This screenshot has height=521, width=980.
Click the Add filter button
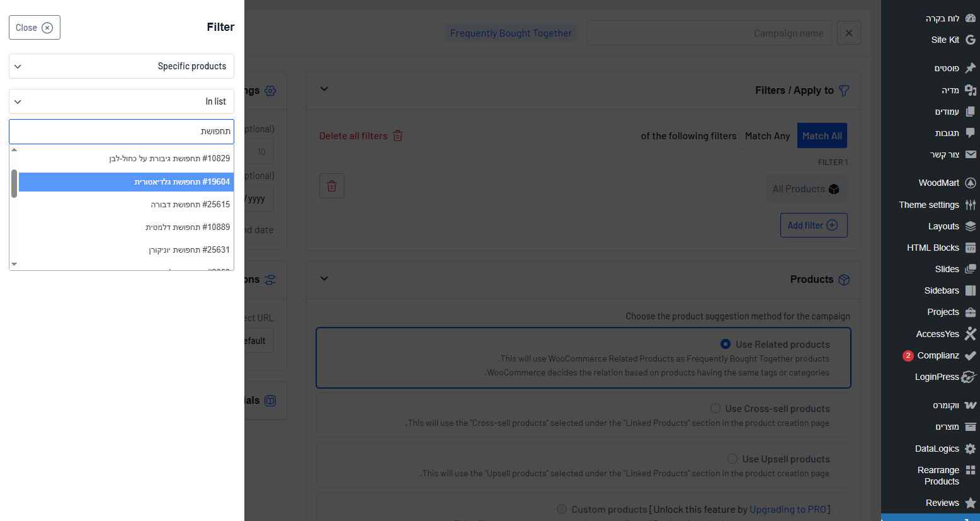[x=813, y=225]
